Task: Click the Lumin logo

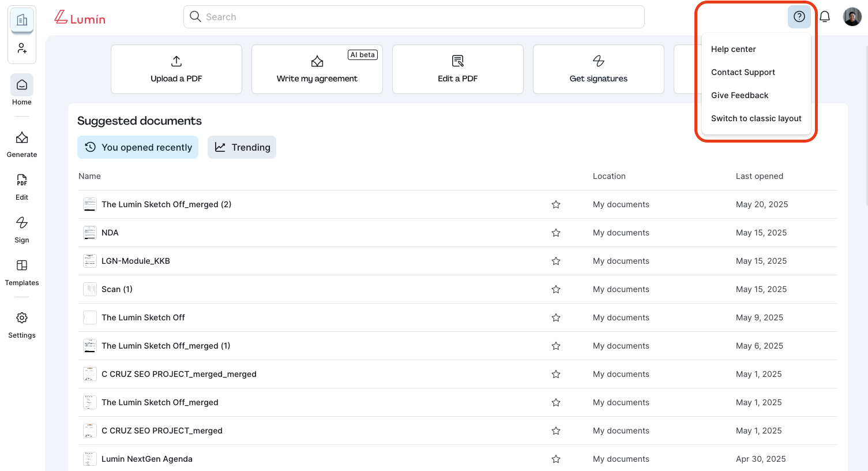Action: click(x=80, y=18)
